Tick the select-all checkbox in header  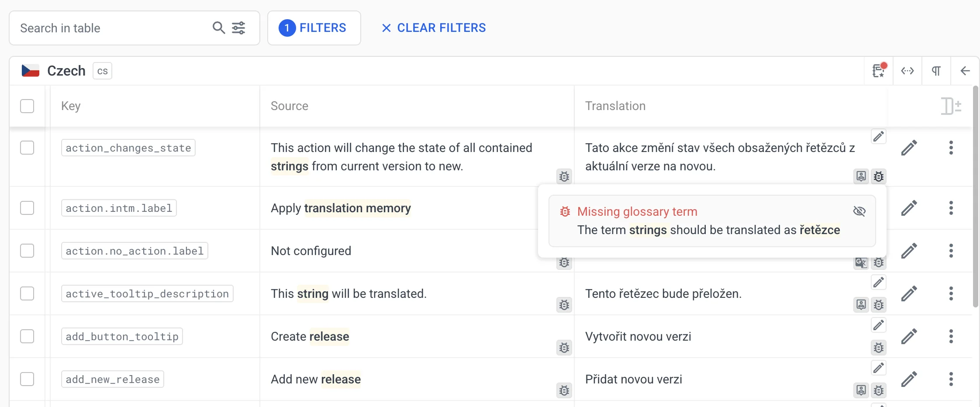point(27,106)
